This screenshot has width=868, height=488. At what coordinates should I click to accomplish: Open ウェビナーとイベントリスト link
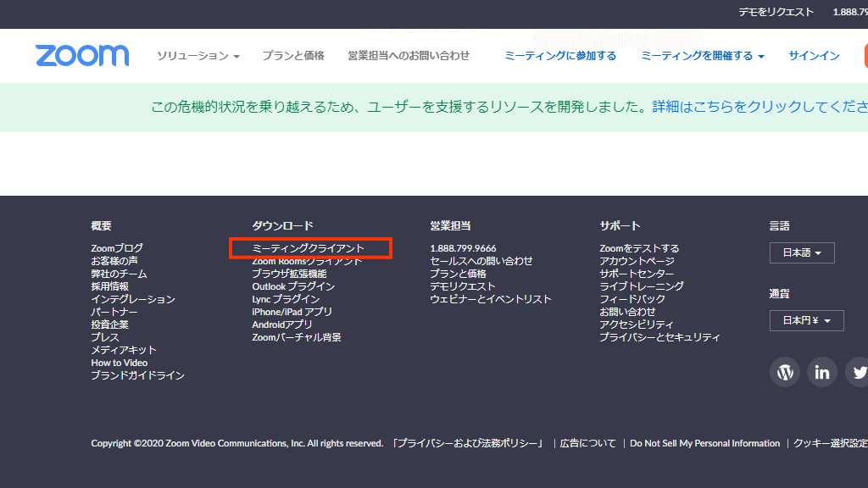pyautogui.click(x=491, y=299)
